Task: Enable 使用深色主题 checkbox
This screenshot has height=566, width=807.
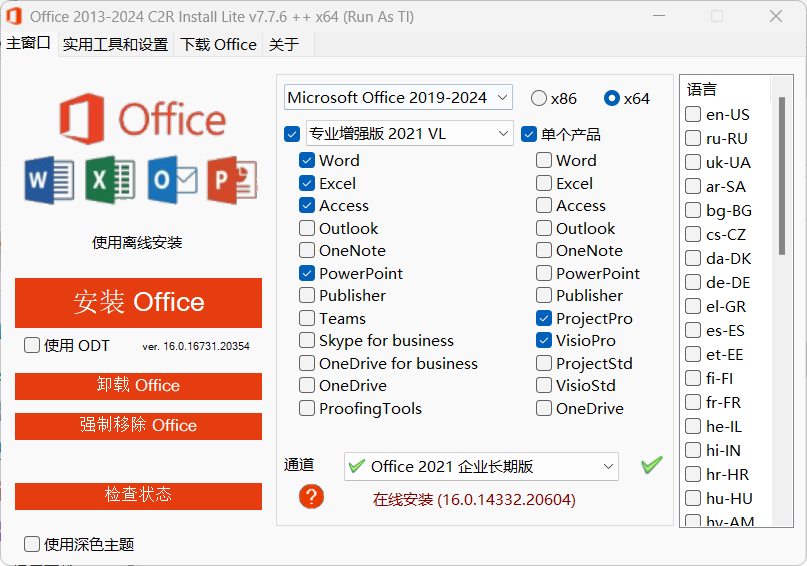Action: click(x=32, y=544)
